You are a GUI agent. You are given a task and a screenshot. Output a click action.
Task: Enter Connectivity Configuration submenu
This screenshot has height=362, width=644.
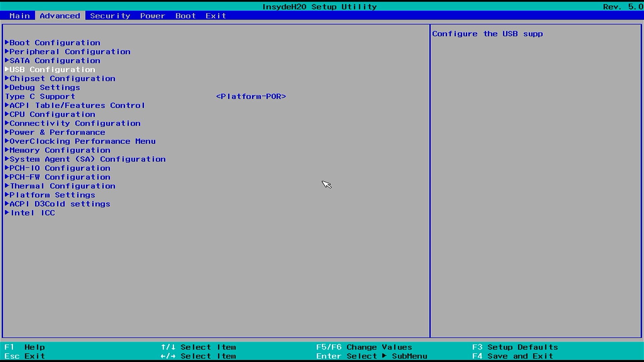[x=75, y=124]
